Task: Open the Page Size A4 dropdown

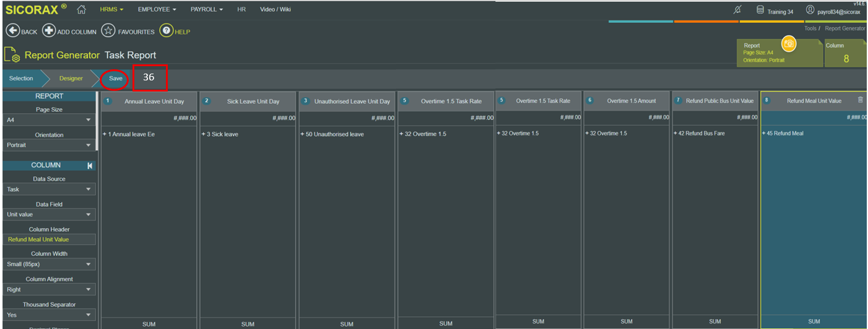Action: pos(50,120)
